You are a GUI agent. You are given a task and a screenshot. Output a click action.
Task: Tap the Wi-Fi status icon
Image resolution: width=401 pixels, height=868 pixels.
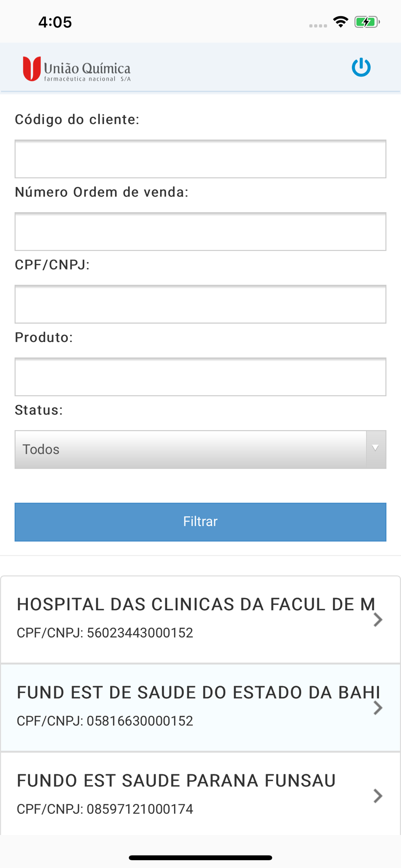341,22
